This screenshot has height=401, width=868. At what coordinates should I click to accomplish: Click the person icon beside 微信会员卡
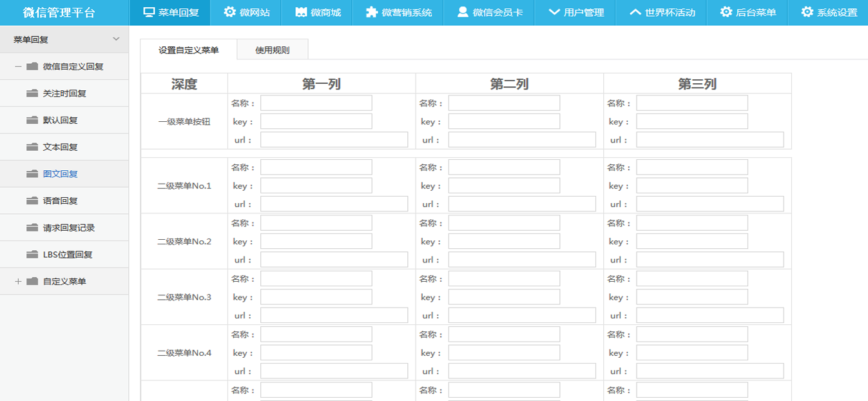pos(463,12)
